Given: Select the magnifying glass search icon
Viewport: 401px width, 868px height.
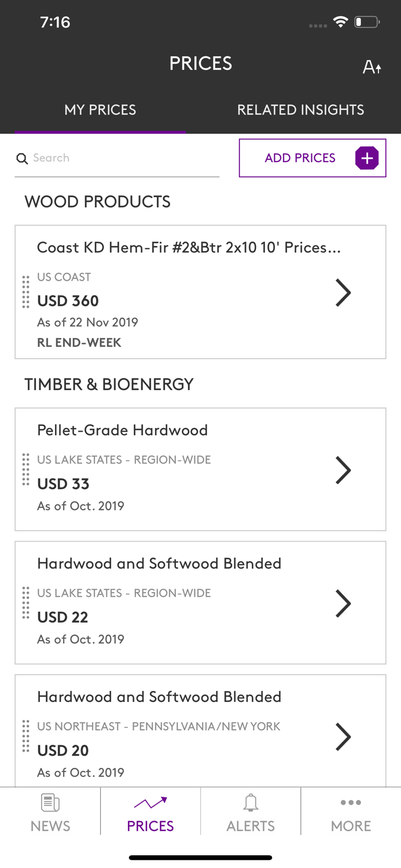Looking at the screenshot, I should click(x=22, y=159).
